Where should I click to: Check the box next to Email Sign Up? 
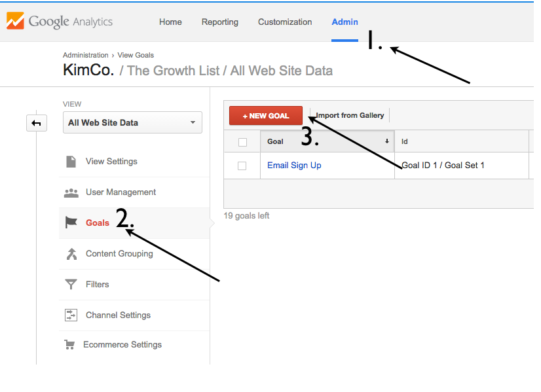(242, 166)
